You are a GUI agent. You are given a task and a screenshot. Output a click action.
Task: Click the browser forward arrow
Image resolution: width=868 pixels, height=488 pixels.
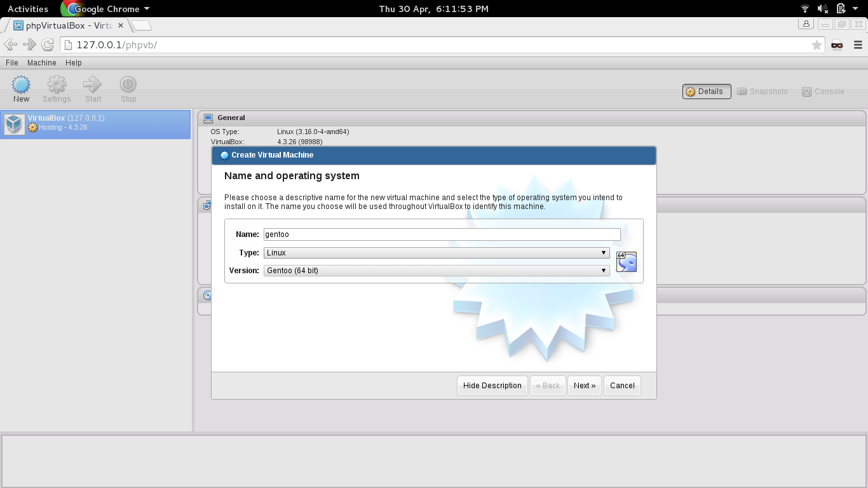coord(29,44)
